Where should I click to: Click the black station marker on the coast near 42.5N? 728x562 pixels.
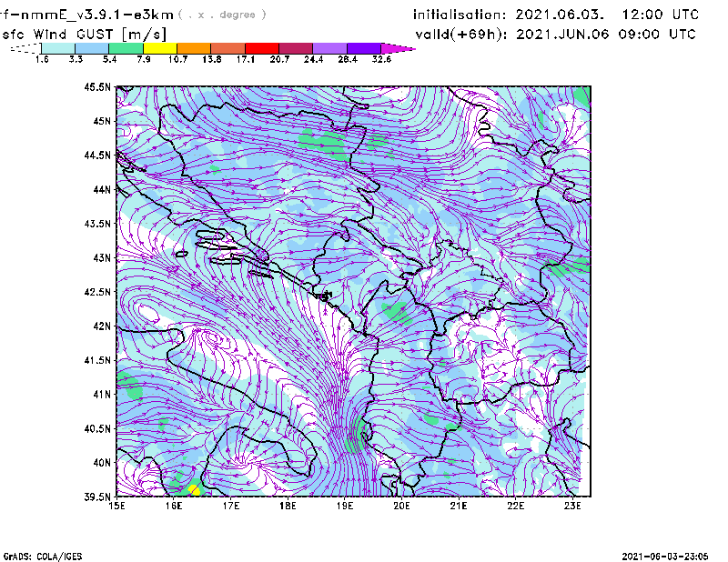[325, 296]
